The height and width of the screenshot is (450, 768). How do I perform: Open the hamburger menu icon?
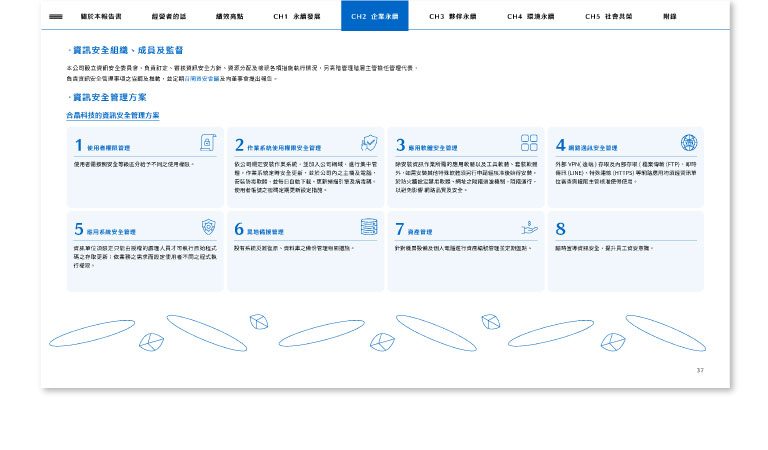[56, 16]
